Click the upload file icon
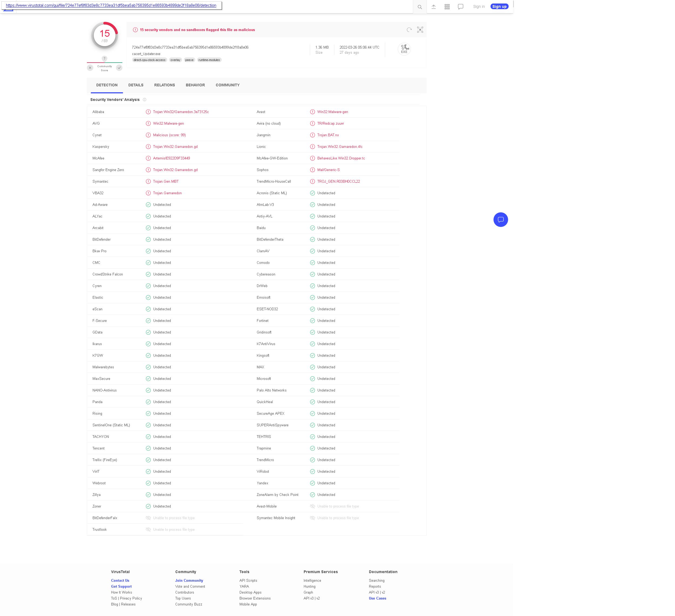 (x=433, y=7)
